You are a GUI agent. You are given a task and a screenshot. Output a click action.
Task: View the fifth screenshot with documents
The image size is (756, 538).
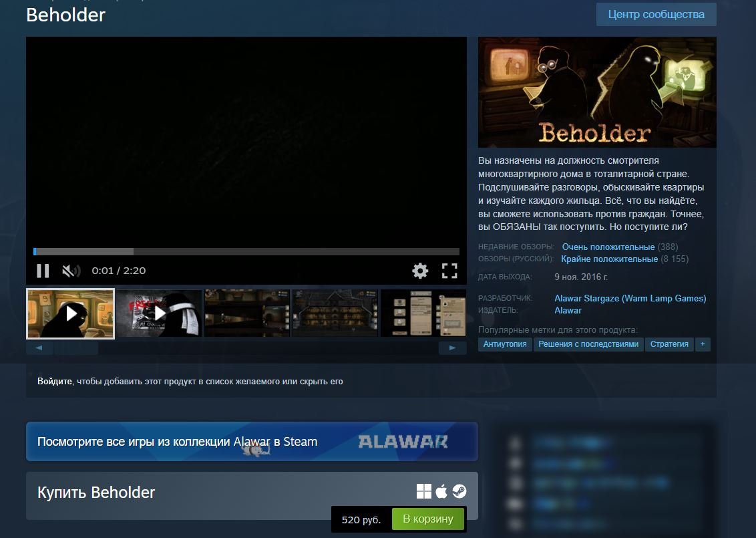[423, 313]
